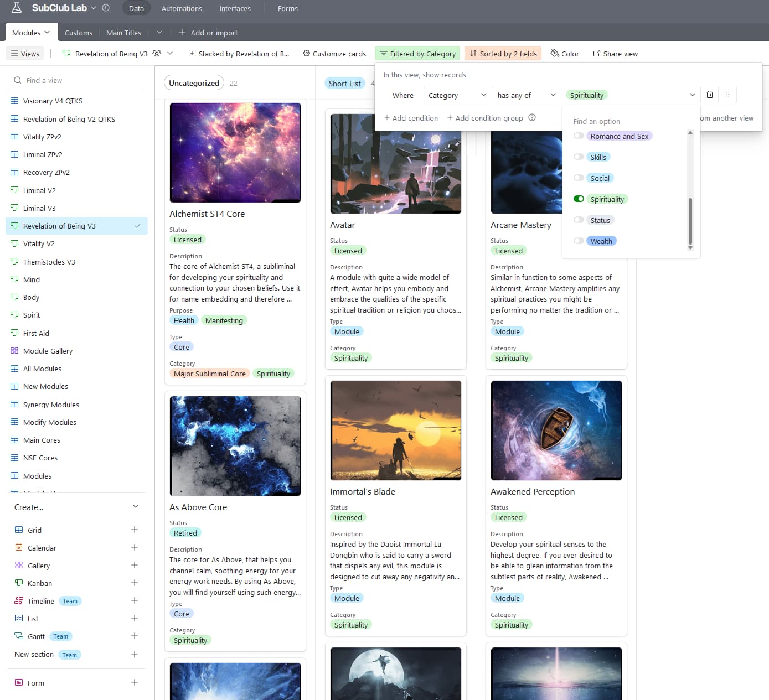This screenshot has height=700, width=769.
Task: Toggle the Status option switch
Action: [x=579, y=220]
